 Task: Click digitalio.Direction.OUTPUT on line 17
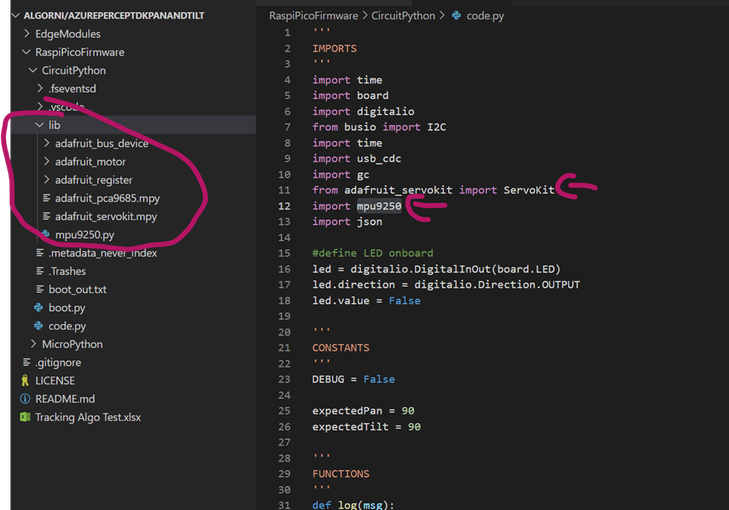pos(497,285)
